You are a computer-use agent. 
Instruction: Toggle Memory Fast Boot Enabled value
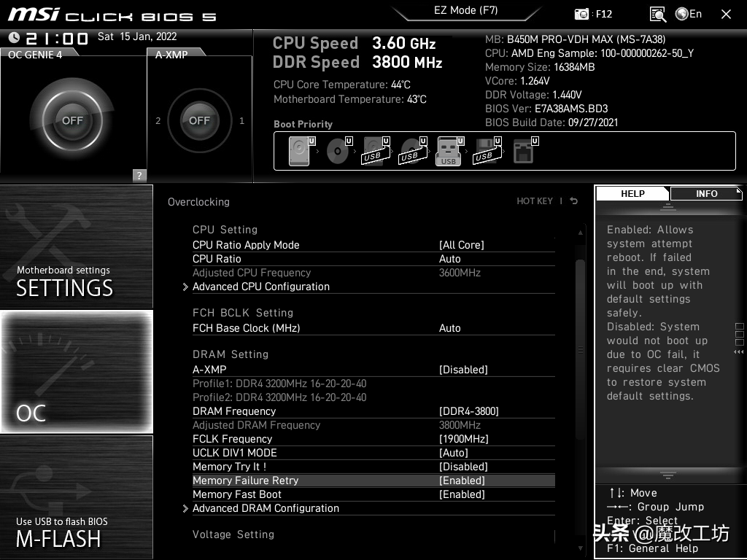point(462,494)
